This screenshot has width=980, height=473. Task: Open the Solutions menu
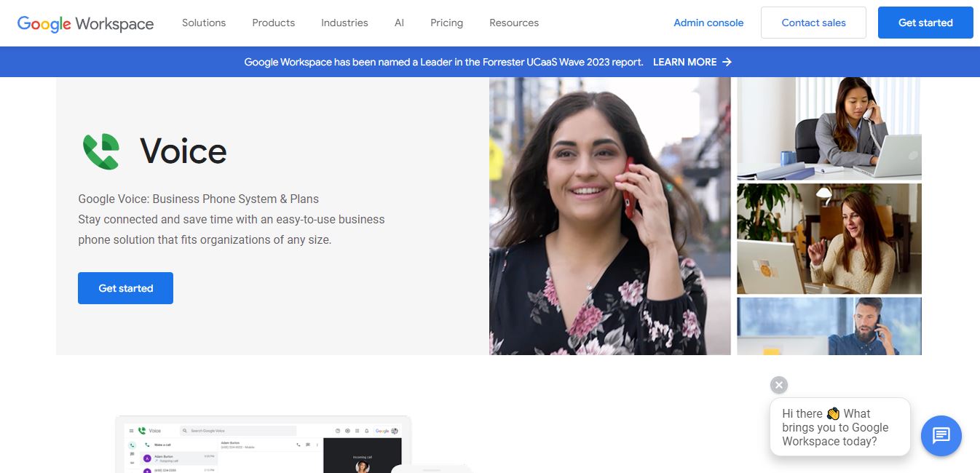(x=204, y=23)
